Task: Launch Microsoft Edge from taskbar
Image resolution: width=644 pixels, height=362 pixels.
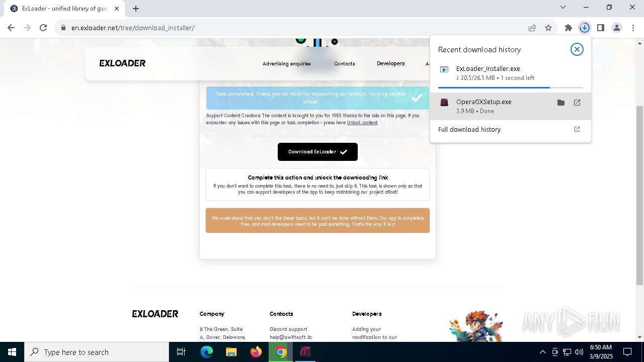Action: [x=207, y=352]
